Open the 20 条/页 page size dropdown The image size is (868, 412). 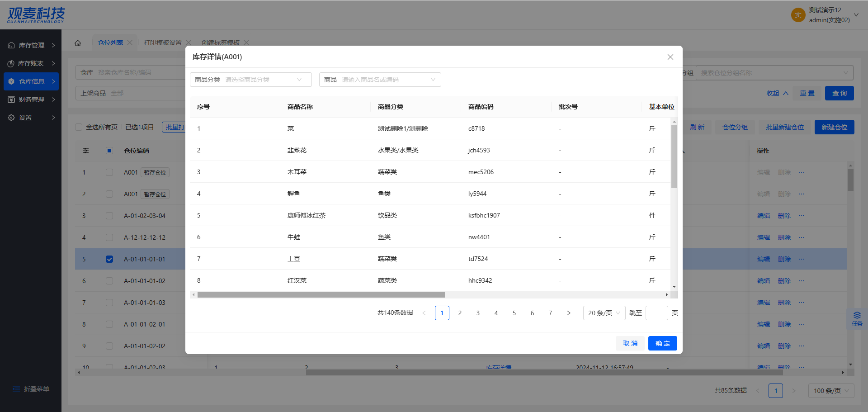[604, 313]
